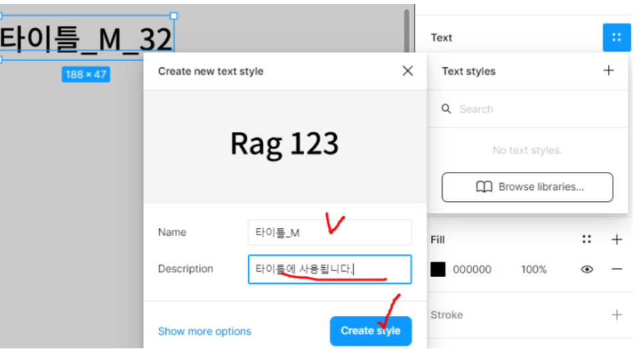The height and width of the screenshot is (349, 644).
Task: Click the black fill color swatch
Action: point(438,270)
